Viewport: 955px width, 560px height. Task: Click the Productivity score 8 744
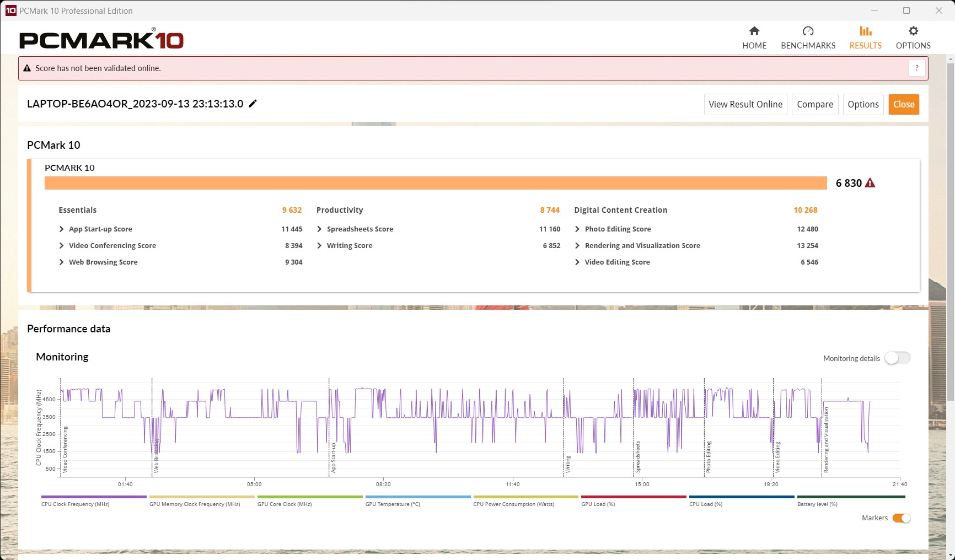pos(550,210)
